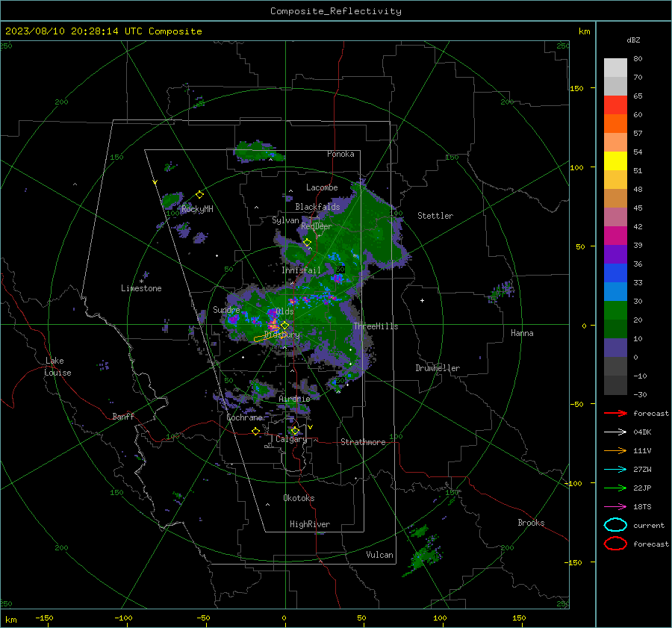Click the Calgary city label
Image resolution: width=672 pixels, height=628 pixels.
(x=291, y=439)
